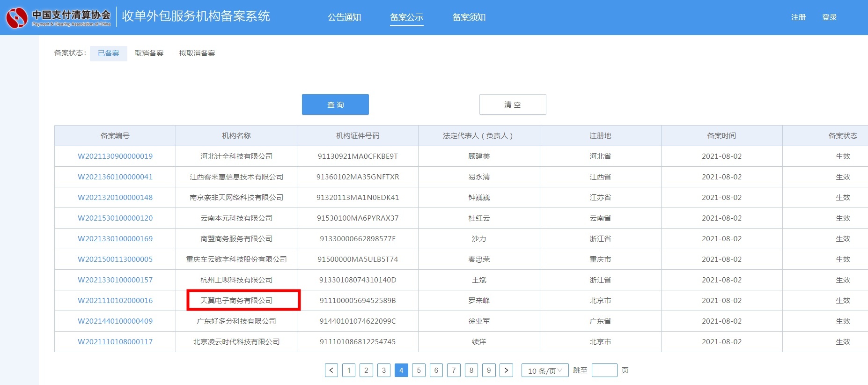Click the 跳至 page number input
The image size is (868, 385).
coord(604,370)
